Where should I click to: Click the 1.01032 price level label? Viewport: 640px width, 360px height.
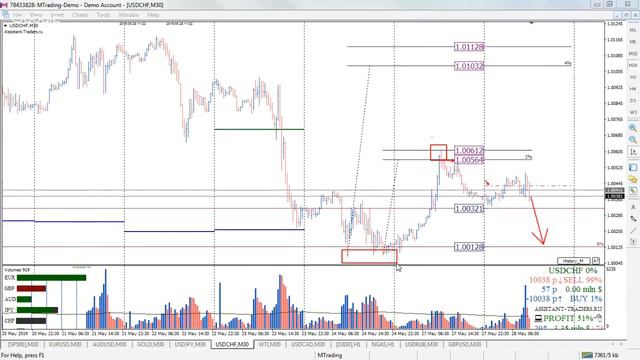pyautogui.click(x=469, y=66)
